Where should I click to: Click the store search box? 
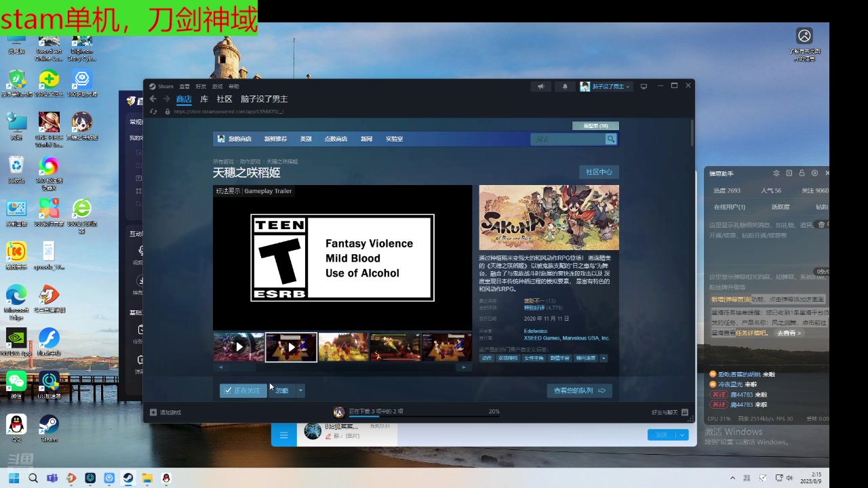(568, 139)
